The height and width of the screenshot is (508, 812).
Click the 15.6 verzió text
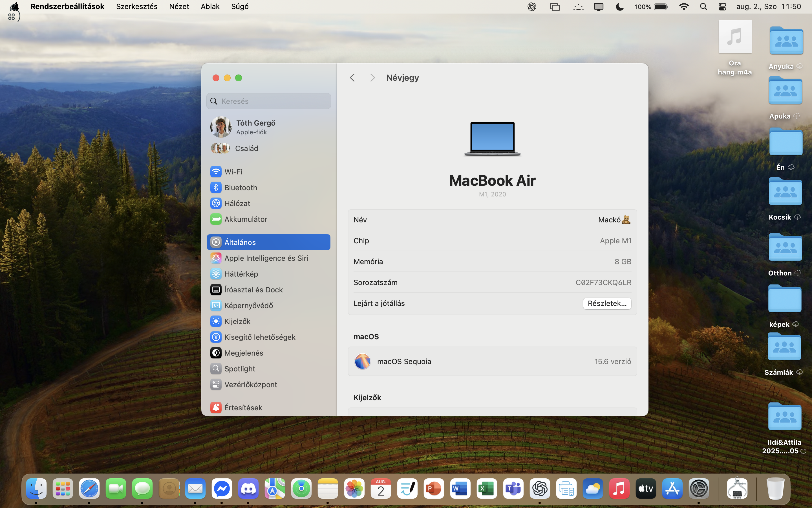[612, 362]
